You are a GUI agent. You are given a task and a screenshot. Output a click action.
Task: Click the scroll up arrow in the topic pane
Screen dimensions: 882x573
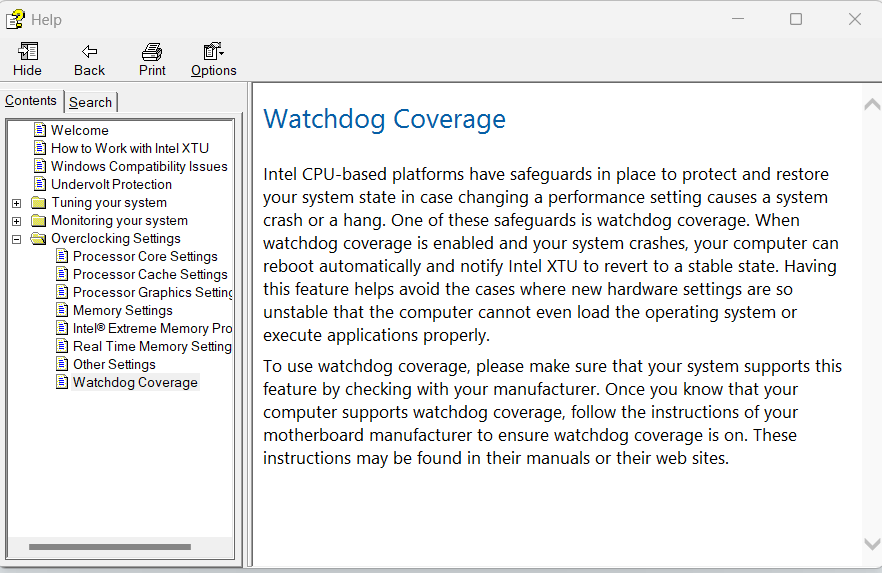tap(872, 104)
